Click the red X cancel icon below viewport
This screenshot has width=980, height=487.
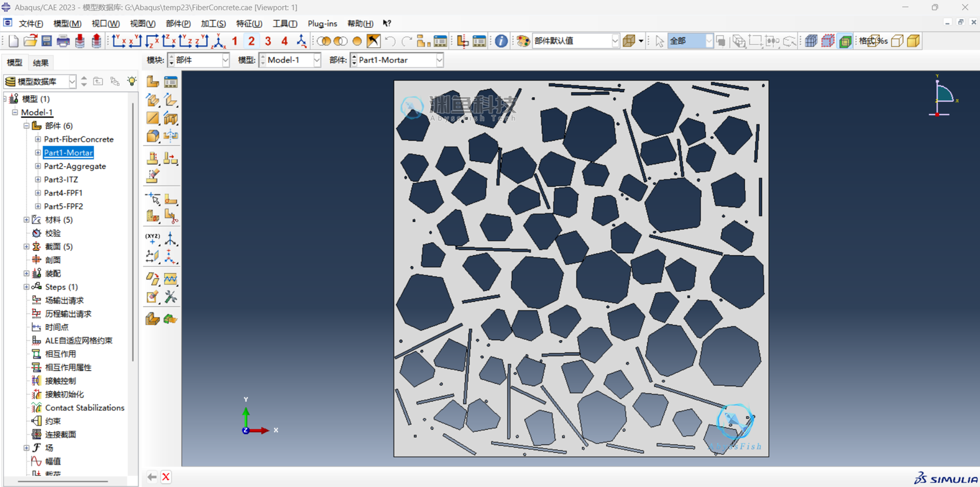click(166, 477)
